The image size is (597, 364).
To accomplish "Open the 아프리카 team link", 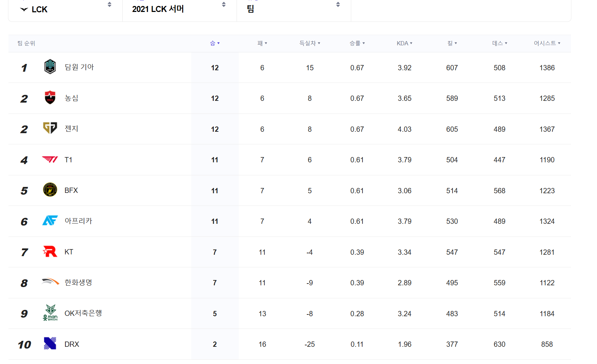I will 78,221.
